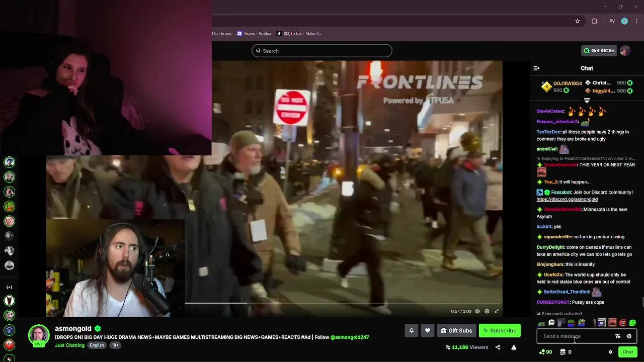Follow channel with the heart button
644x362 pixels.
coord(428,330)
